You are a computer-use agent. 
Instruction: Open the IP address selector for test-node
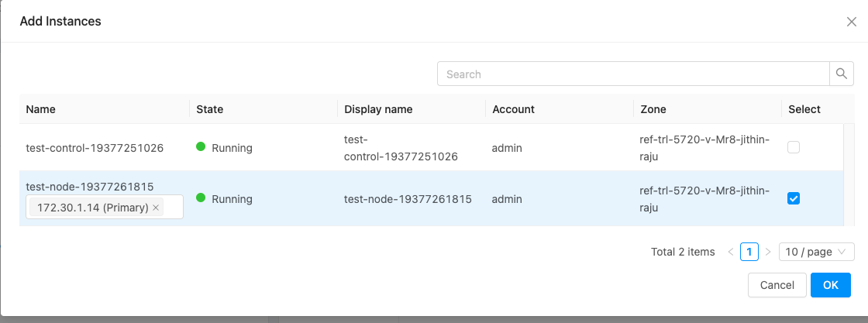172,208
